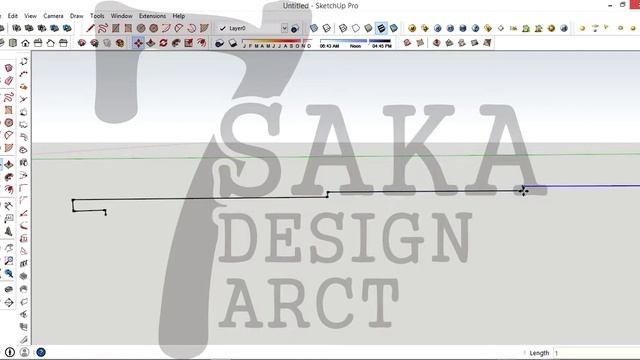Switch to Top standard view
The height and width of the screenshot is (360, 640).
coord(13,43)
